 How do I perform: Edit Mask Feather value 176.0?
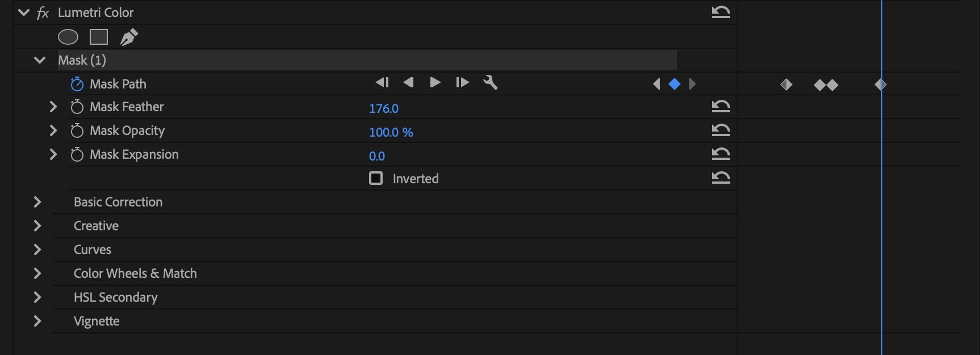pos(384,108)
